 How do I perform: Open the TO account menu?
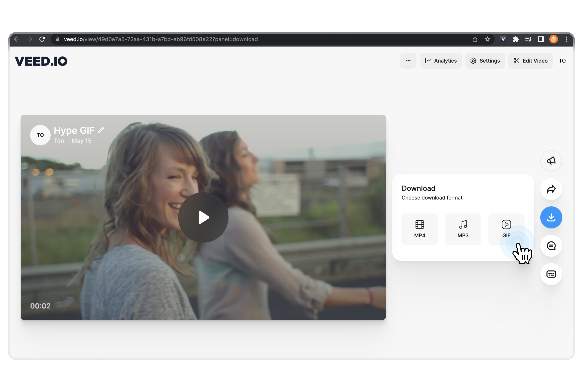pyautogui.click(x=562, y=61)
